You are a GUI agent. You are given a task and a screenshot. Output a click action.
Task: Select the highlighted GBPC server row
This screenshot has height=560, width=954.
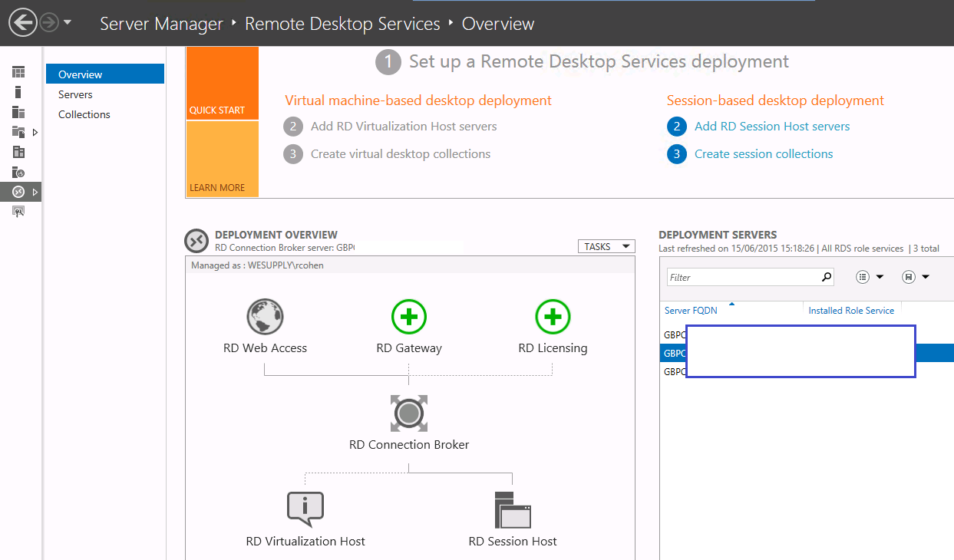pos(807,353)
